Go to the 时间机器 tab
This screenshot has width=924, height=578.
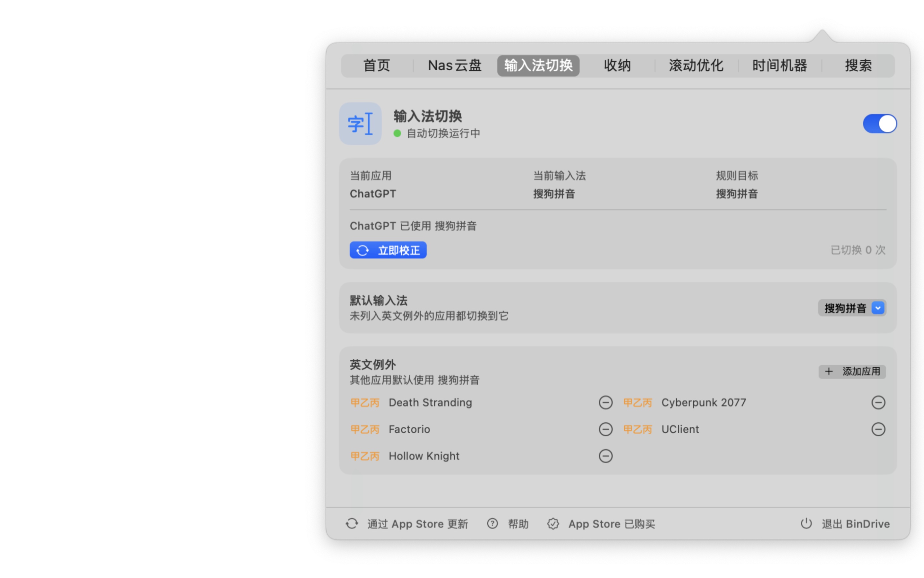click(x=779, y=66)
